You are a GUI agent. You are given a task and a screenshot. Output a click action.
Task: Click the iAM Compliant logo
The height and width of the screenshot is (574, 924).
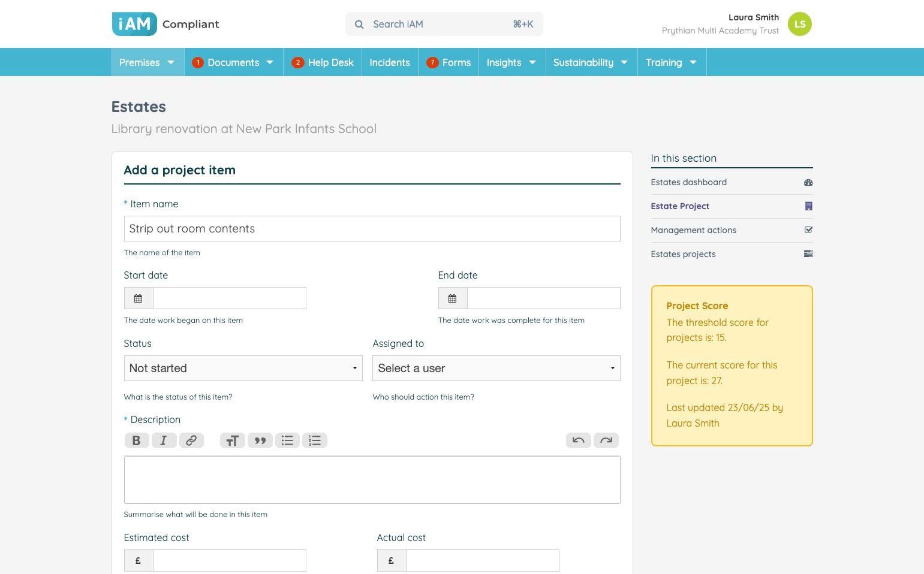click(165, 24)
